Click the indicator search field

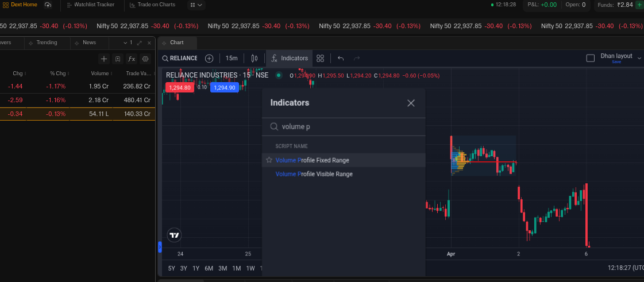tap(345, 127)
